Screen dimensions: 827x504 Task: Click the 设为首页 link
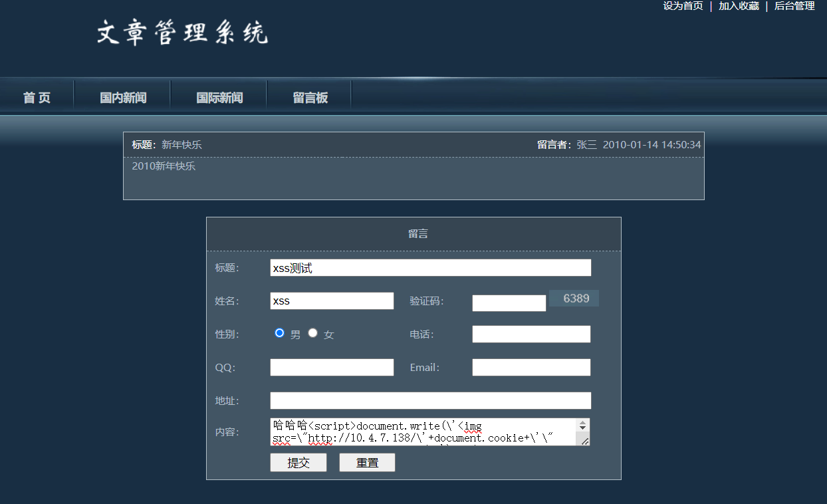(683, 6)
